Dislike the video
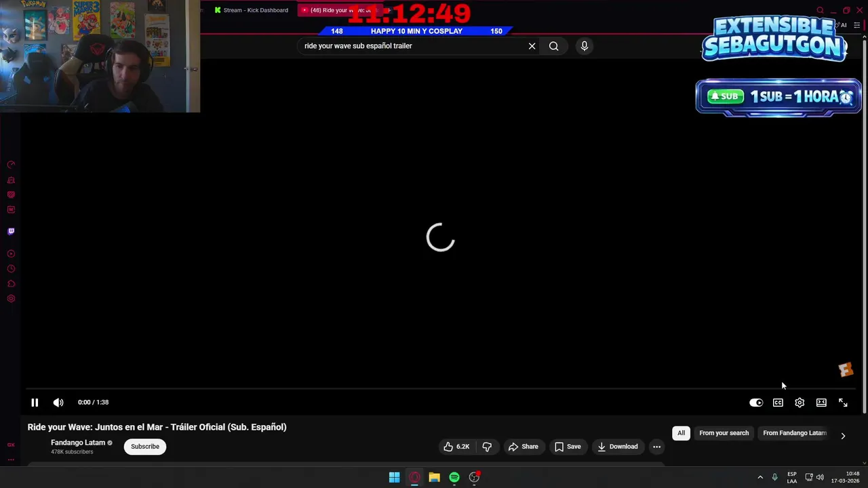The image size is (868, 488). (x=487, y=447)
